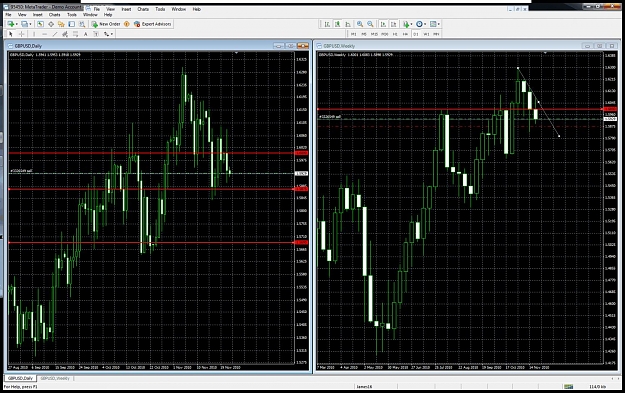Toggle the Navigator panel icon
Screen dimensions: 625x393
61,24
